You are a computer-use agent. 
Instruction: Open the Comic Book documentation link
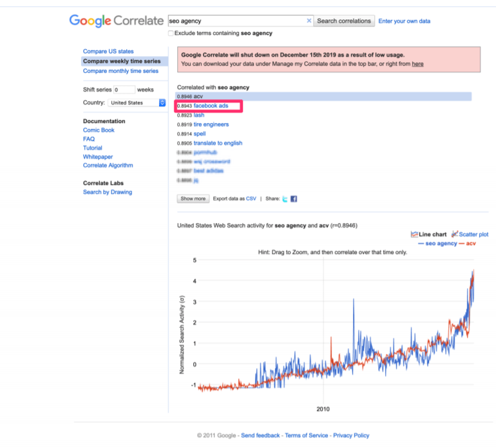(99, 130)
